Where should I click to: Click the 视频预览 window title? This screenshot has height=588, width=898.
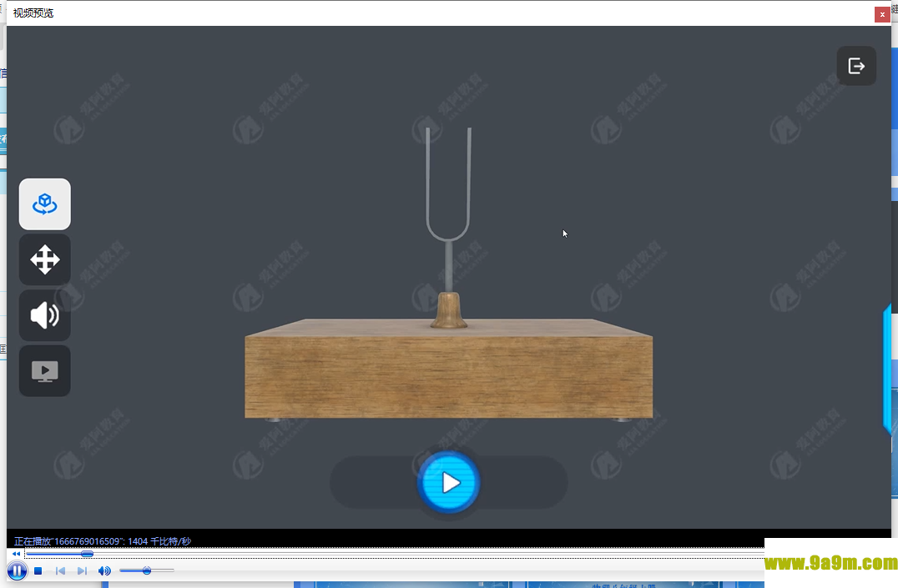(x=33, y=13)
